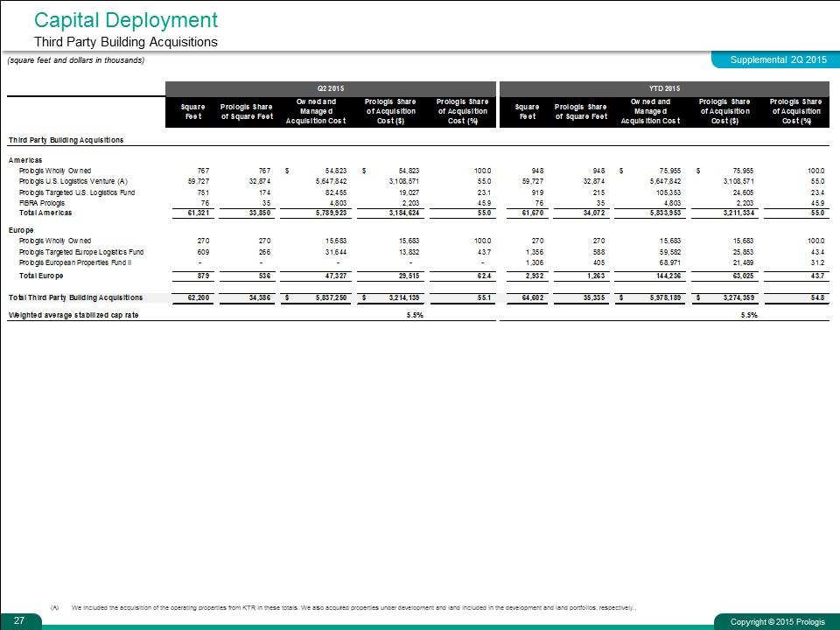Screen dimensions: 840x630
Task: Click the bold 'Third Party Building Acquisitions' table section heading
Action: (66, 140)
